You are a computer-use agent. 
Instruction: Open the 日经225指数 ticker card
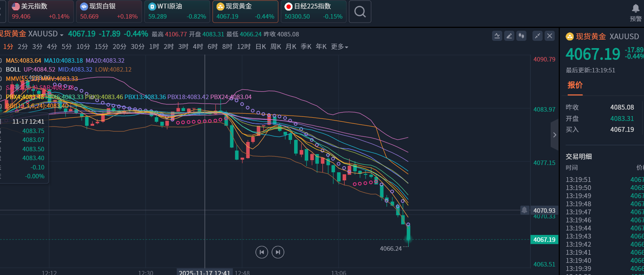pos(313,11)
